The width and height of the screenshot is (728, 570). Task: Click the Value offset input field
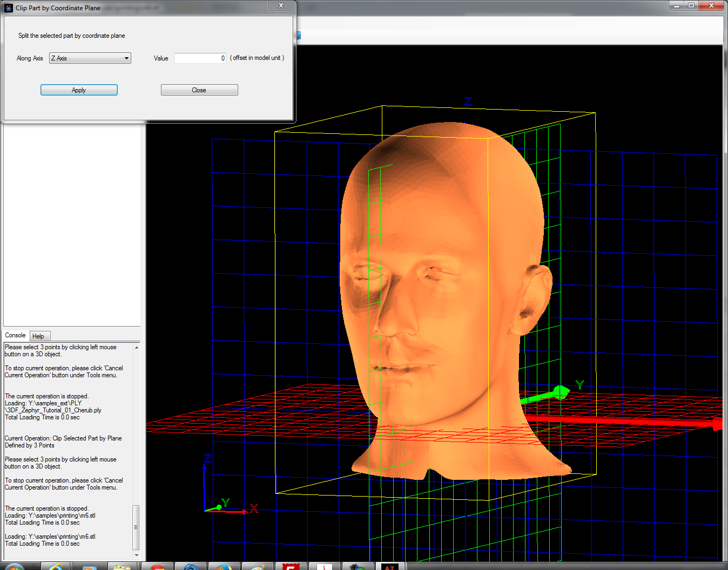pos(200,58)
